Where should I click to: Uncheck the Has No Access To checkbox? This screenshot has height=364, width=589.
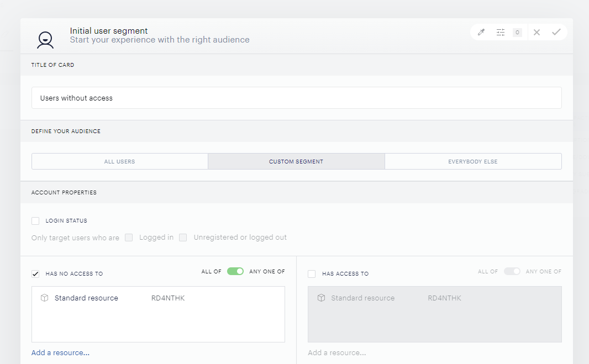coord(35,274)
